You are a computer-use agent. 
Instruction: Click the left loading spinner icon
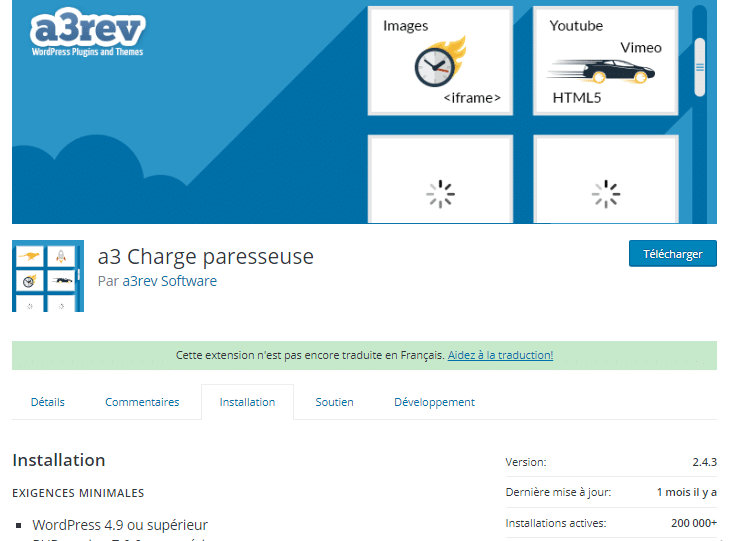[x=440, y=194]
